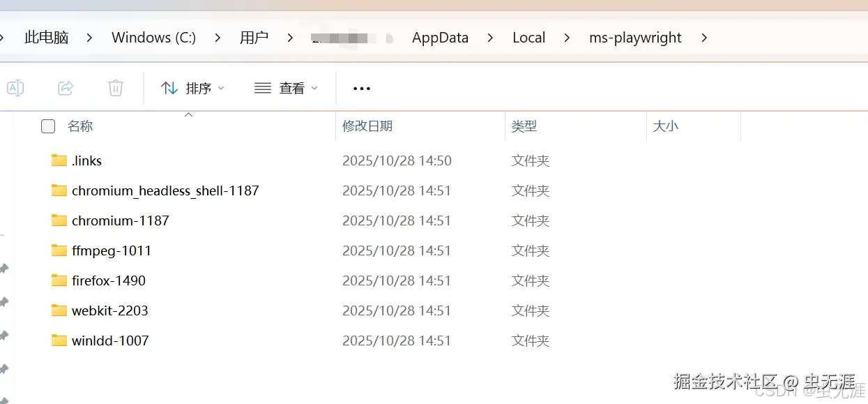Viewport: 868px width, 404px height.
Task: Sort files by clicking the 名称 column header
Action: click(80, 126)
